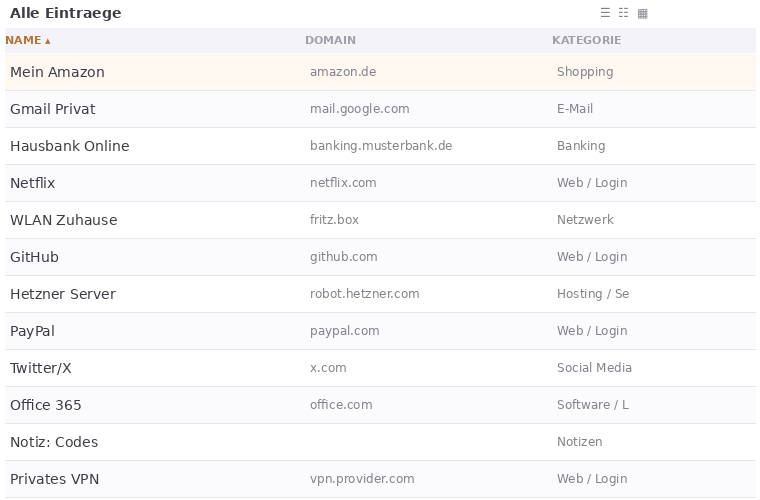Switch to the grid table view icon

tap(643, 13)
